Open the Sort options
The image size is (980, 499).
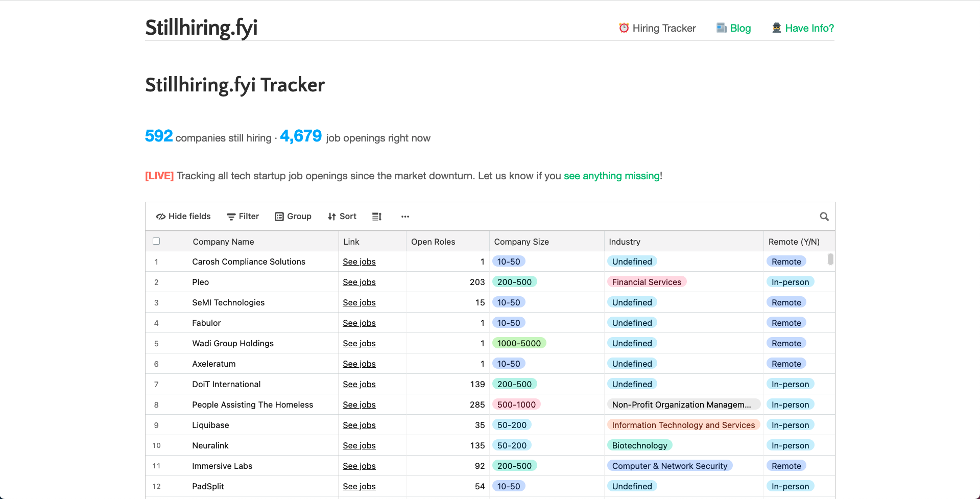click(x=342, y=217)
